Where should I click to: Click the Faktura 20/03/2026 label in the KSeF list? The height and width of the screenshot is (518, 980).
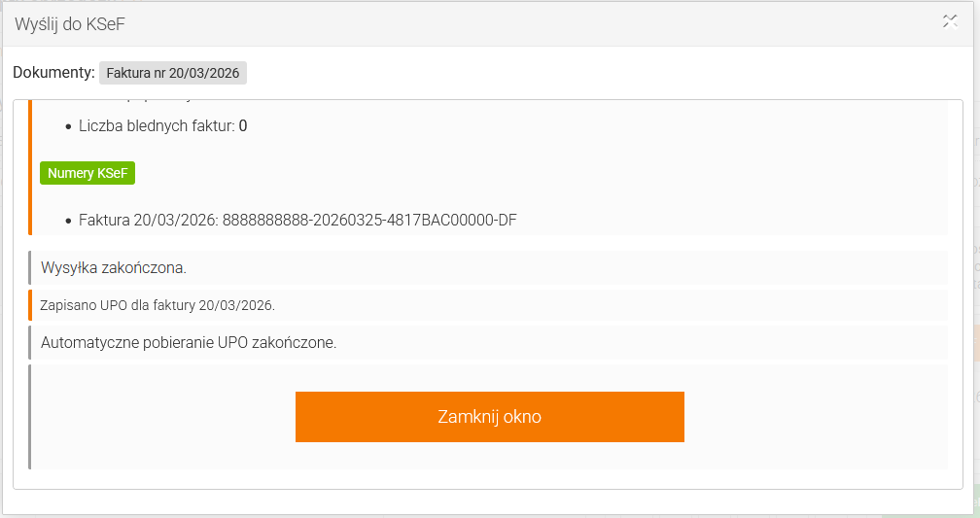coord(148,221)
